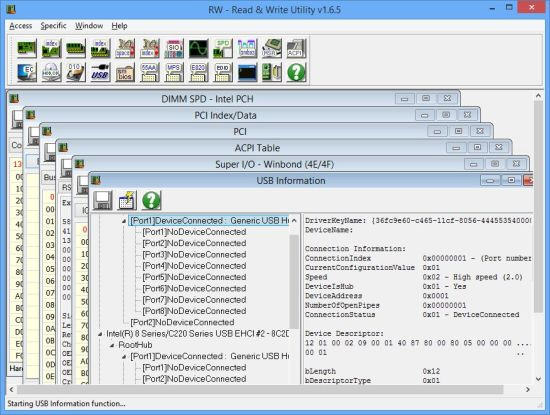Click the main workspace scroll-up arrow
Screen dimensions: 550x415
[538, 95]
